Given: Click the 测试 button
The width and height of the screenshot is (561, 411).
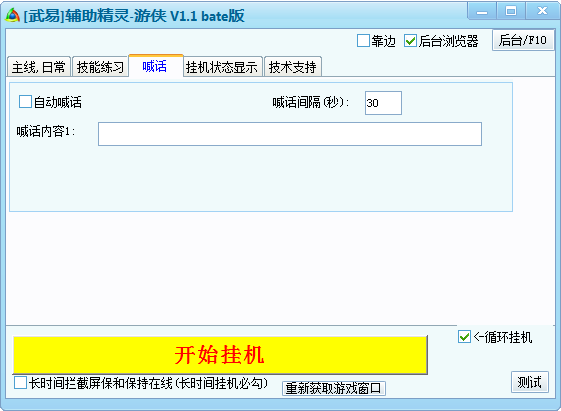Looking at the screenshot, I should tap(530, 382).
